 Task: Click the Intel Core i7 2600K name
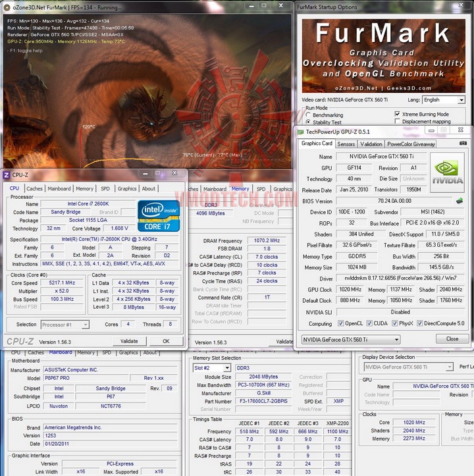coord(88,203)
